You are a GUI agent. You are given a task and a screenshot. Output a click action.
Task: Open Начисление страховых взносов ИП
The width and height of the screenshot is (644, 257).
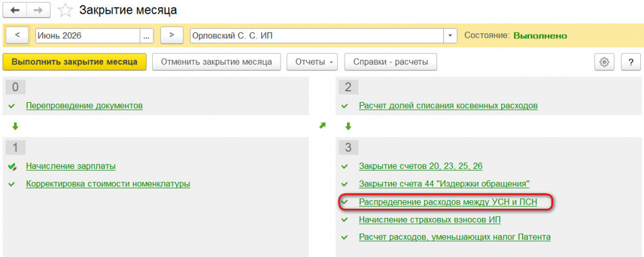coord(430,220)
